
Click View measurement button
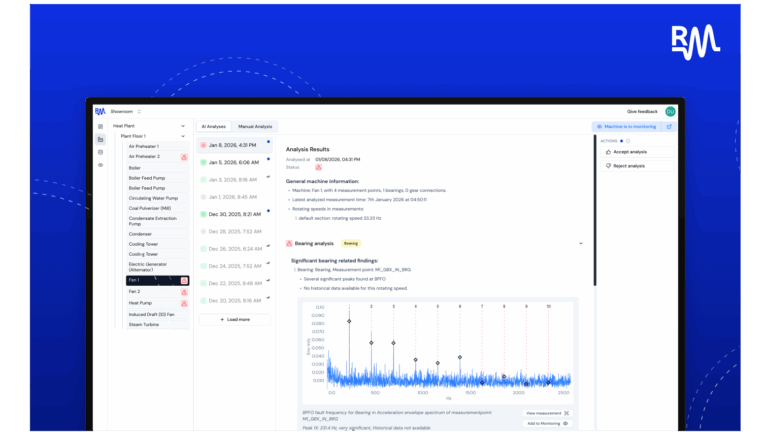pos(547,413)
